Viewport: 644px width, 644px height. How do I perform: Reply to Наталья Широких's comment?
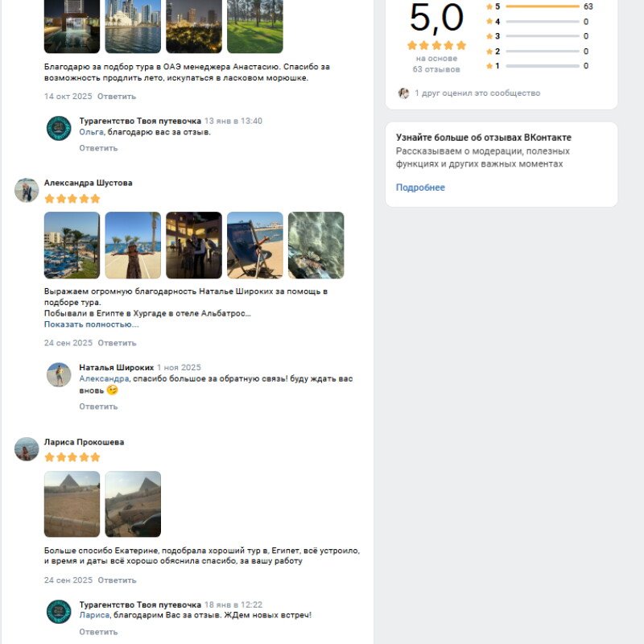[98, 407]
